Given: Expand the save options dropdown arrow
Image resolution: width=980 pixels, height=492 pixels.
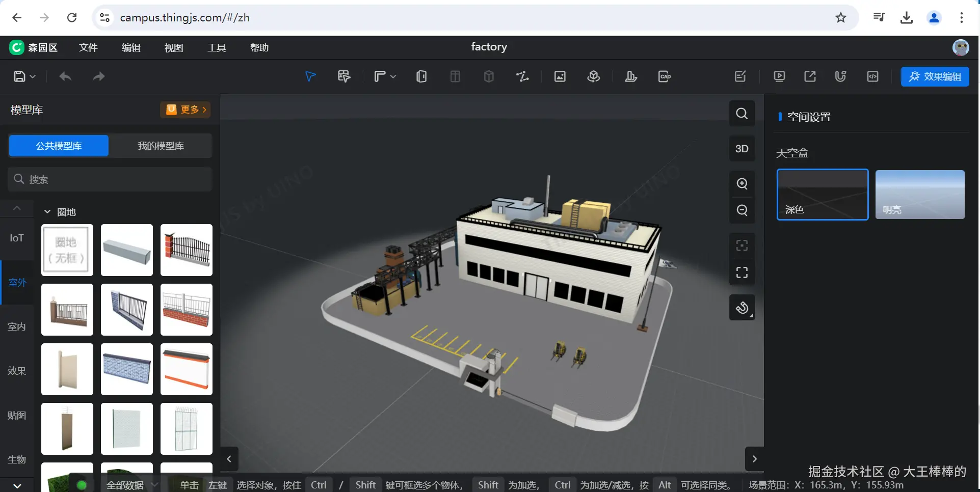Looking at the screenshot, I should click(33, 76).
